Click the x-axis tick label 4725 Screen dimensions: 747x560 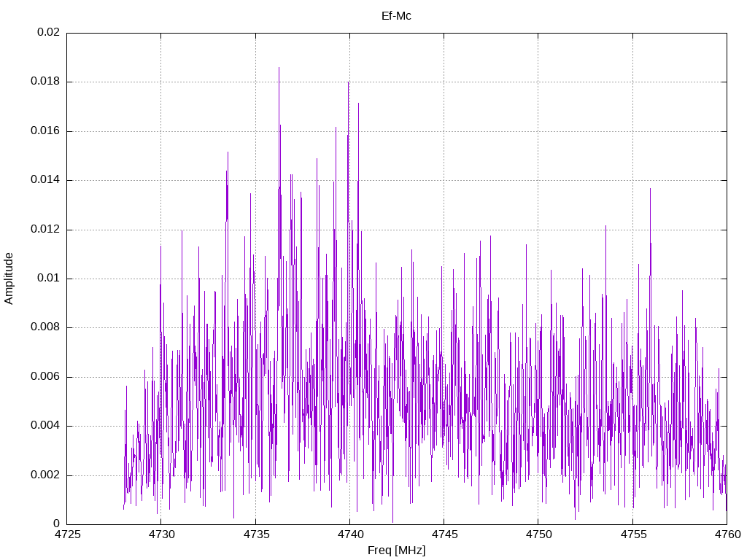click(x=66, y=534)
